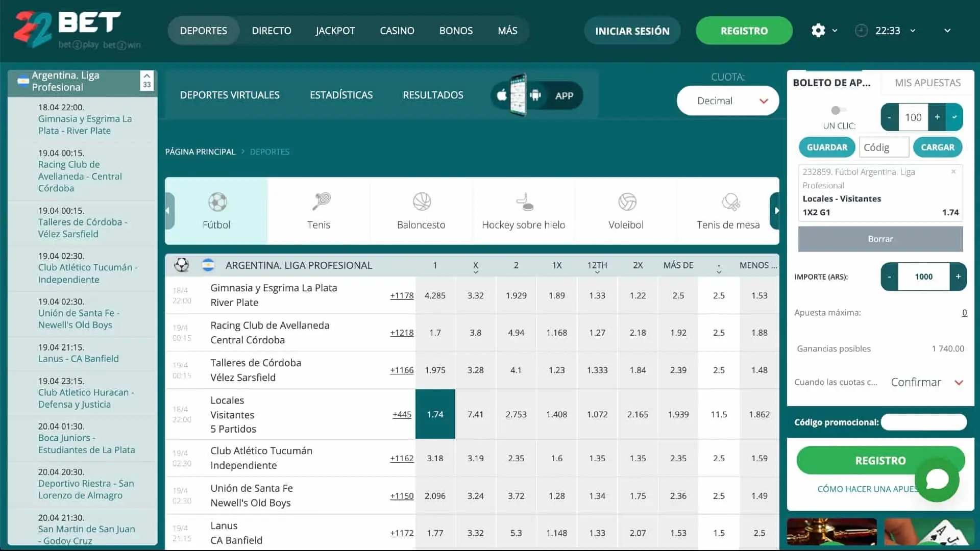Open the Cuota Decimal dropdown
Screen dimensions: 980x551
(728, 101)
